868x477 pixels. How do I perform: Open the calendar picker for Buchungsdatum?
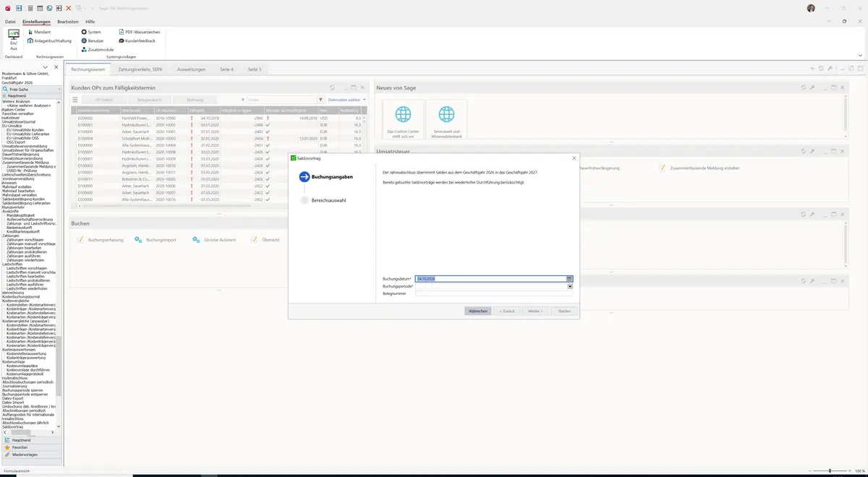pyautogui.click(x=569, y=278)
